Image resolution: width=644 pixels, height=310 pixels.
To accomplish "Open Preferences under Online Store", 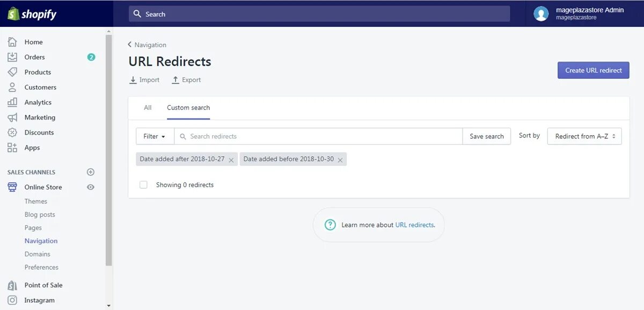I will 41,267.
